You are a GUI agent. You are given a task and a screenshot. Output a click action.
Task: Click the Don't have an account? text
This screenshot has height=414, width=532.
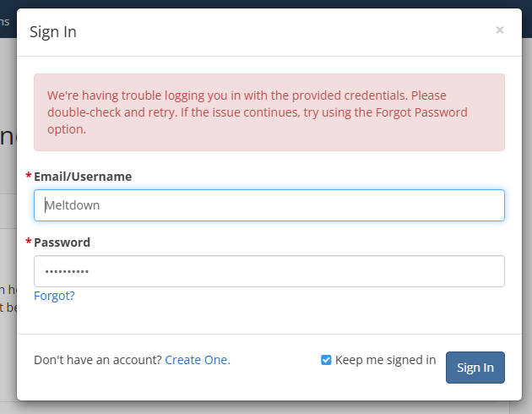pyautogui.click(x=98, y=360)
